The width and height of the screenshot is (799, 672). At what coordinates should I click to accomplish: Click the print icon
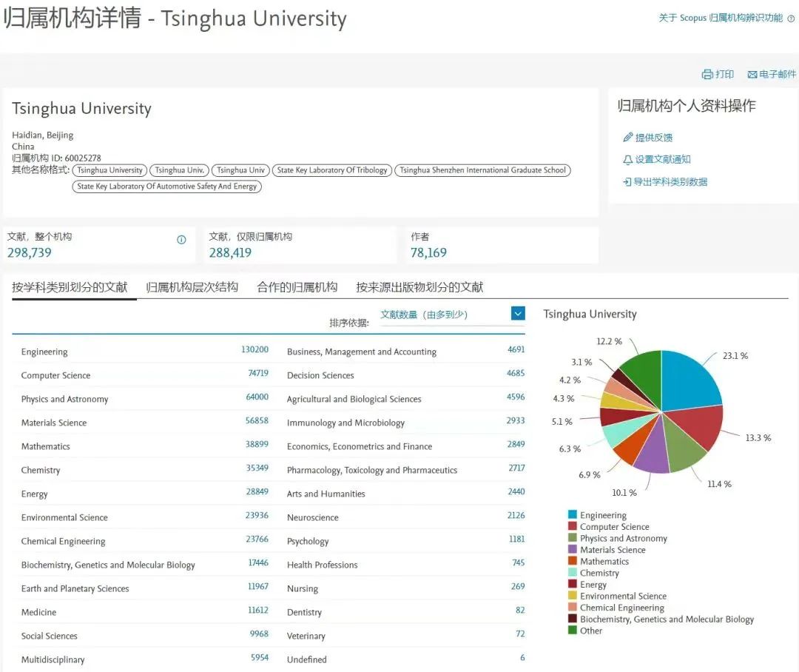(707, 75)
